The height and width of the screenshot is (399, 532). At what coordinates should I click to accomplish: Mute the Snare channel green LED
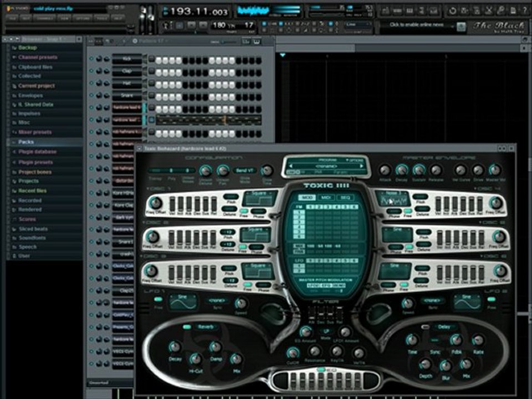[x=91, y=95]
